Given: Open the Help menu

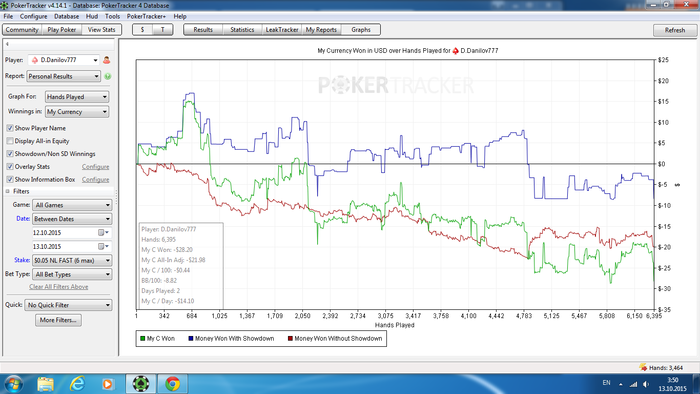Looking at the screenshot, I should 180,17.
